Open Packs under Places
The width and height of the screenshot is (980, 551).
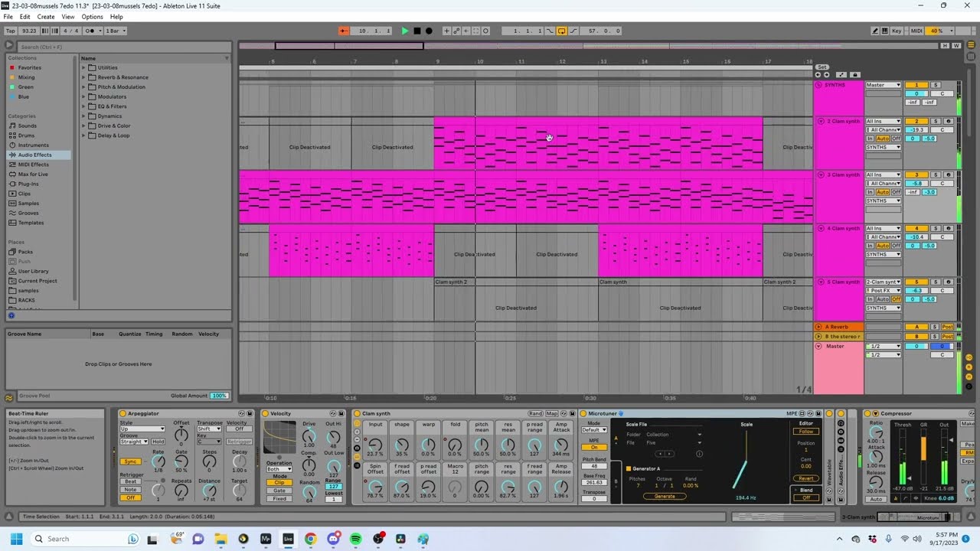point(25,252)
